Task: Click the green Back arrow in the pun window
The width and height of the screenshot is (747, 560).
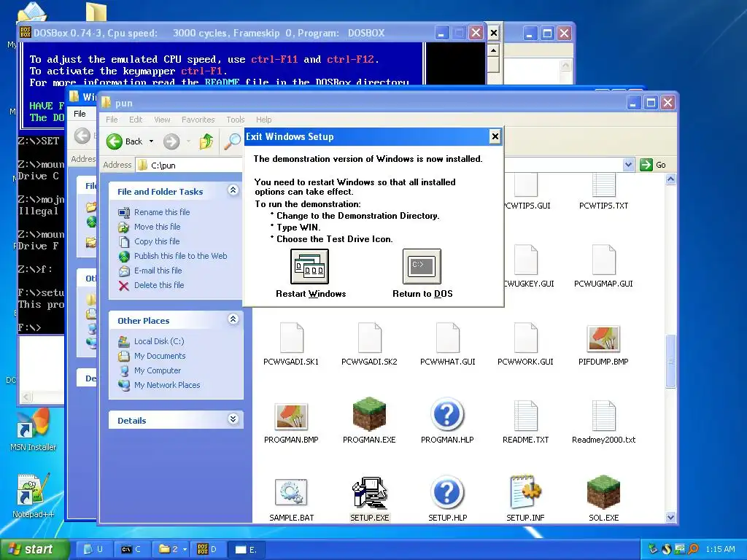Action: point(115,141)
